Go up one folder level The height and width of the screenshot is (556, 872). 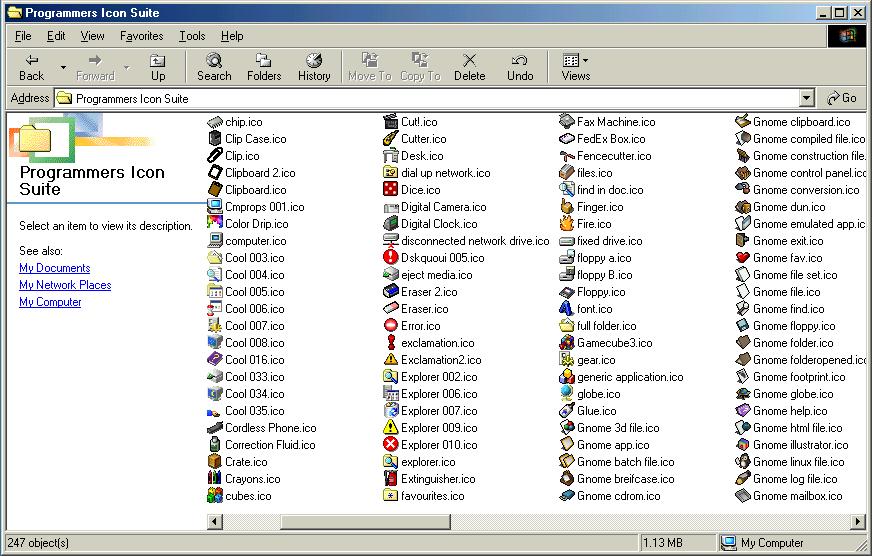click(158, 67)
